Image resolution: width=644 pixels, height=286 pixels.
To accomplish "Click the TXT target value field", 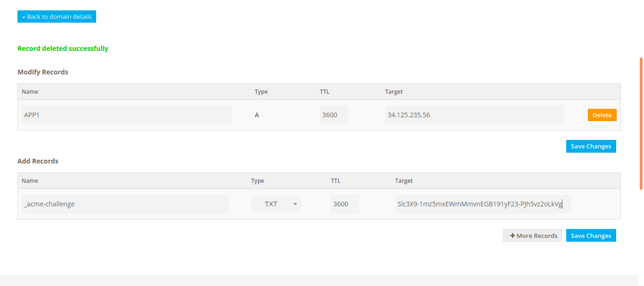I will (483, 204).
